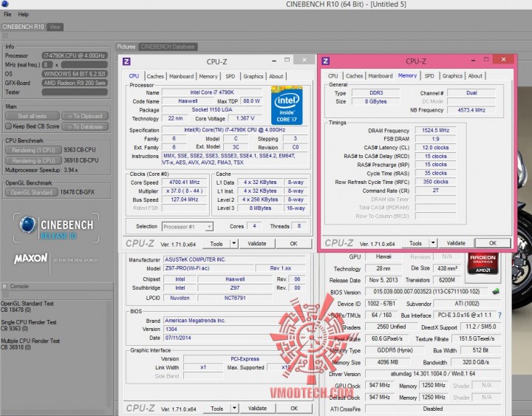532x416 pixels.
Task: Click the MAXON logo
Action: point(30,259)
